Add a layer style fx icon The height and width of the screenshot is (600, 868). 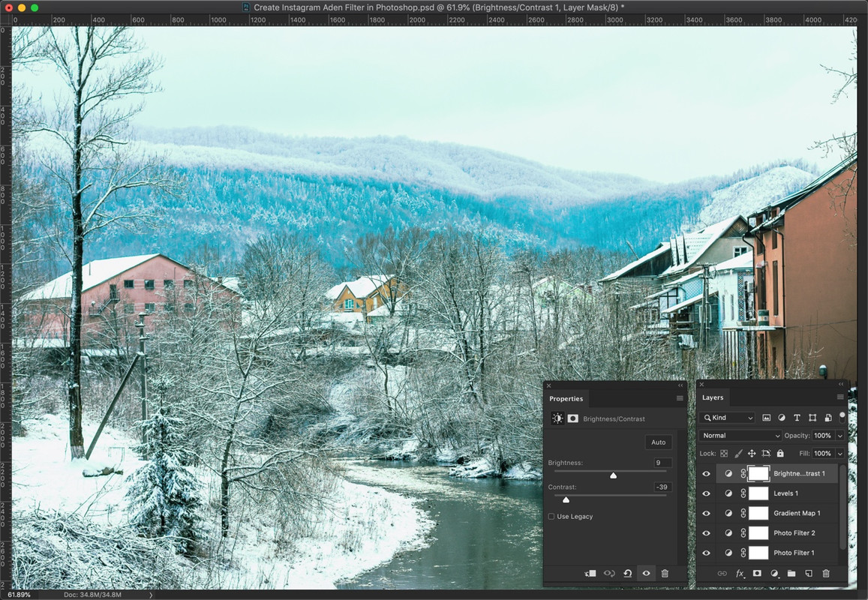point(740,574)
